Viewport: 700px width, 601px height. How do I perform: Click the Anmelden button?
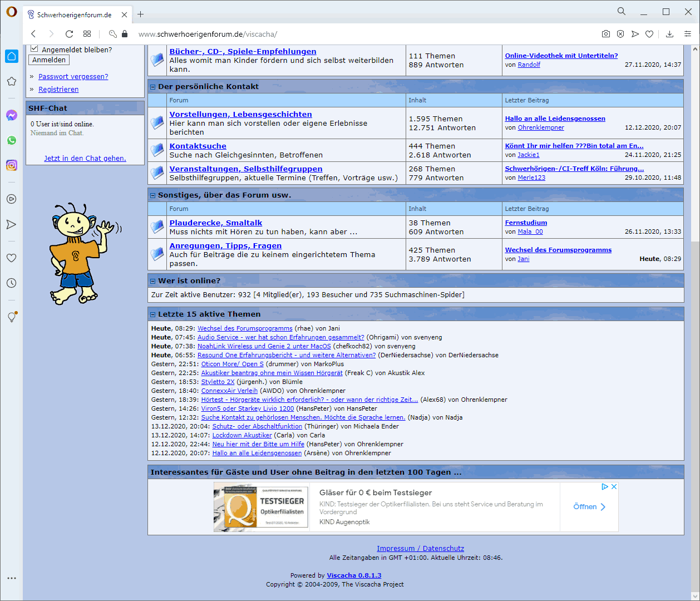49,60
